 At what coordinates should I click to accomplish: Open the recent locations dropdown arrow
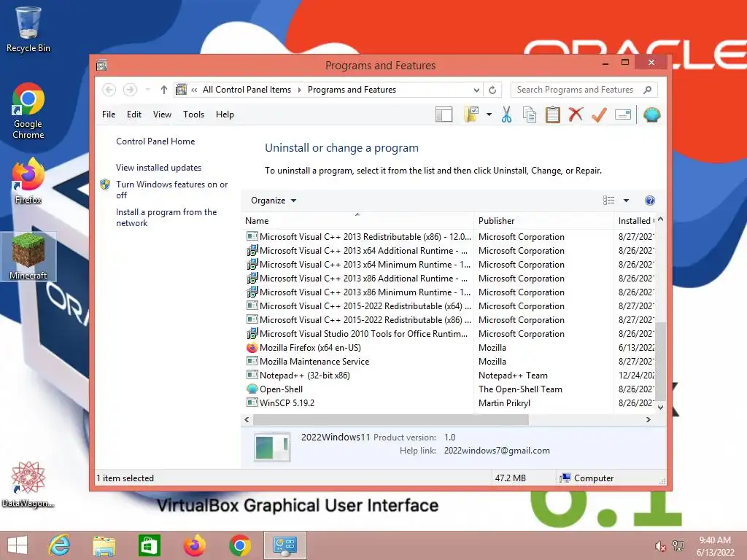(147, 90)
